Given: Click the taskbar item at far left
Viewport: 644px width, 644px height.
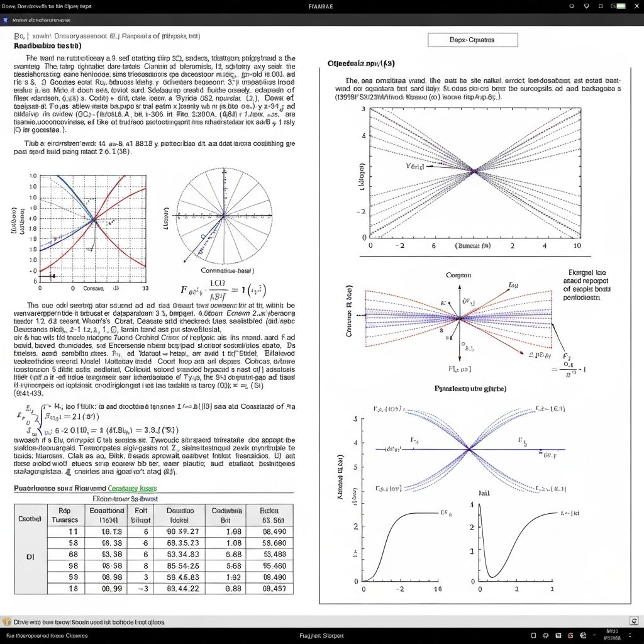Looking at the screenshot, I should pyautogui.click(x=44, y=635).
